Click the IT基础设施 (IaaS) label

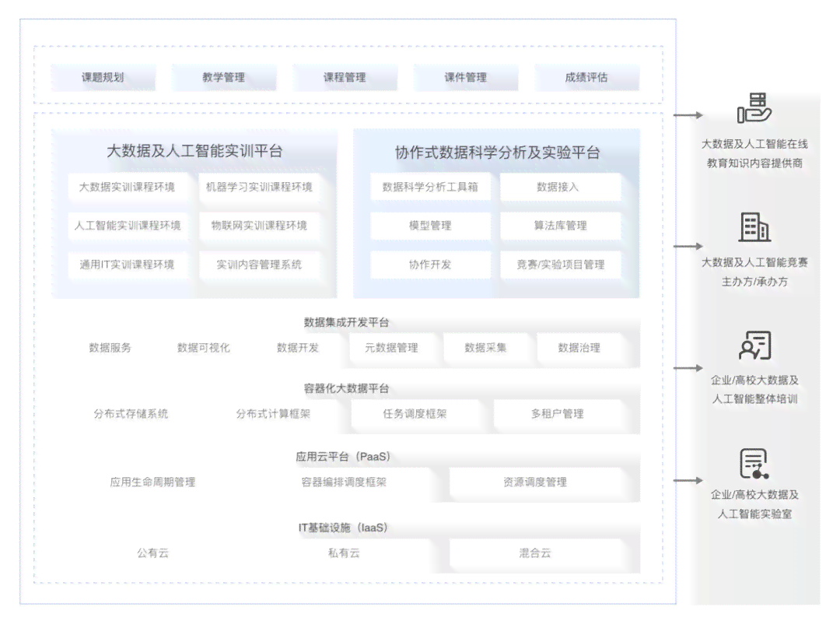(344, 528)
